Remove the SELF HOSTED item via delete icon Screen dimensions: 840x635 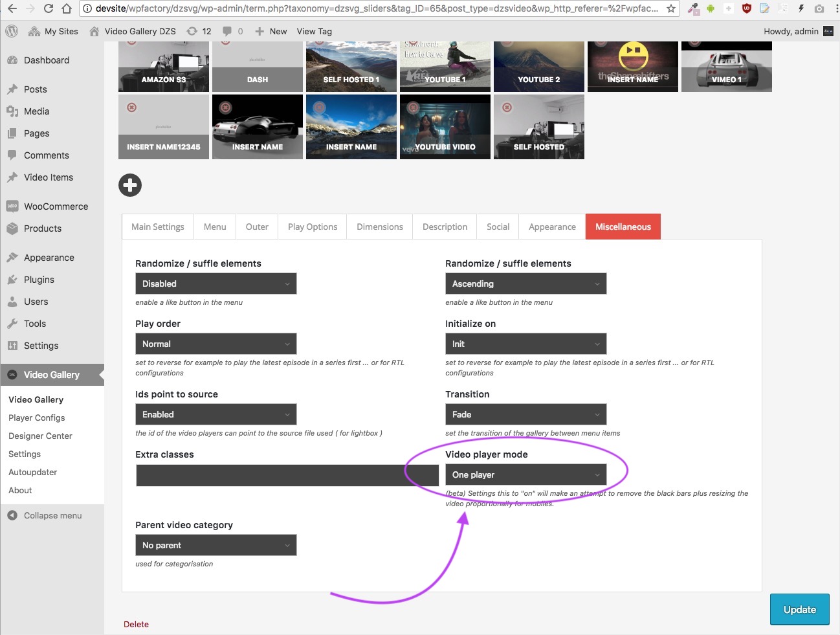507,107
